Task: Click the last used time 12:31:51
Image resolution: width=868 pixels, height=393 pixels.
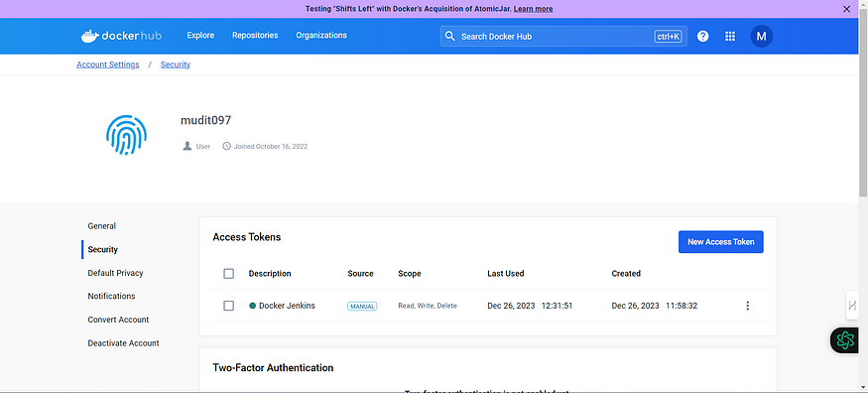Action: pyautogui.click(x=557, y=306)
